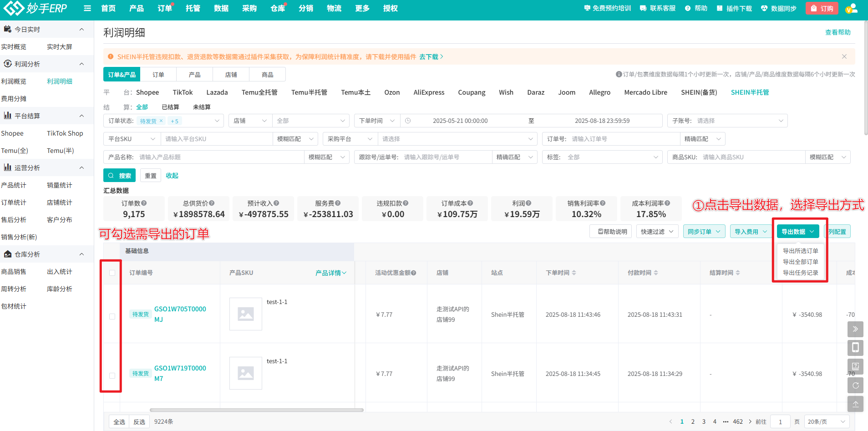Click the 订购 button
Image resolution: width=868 pixels, height=431 pixels.
822,8
